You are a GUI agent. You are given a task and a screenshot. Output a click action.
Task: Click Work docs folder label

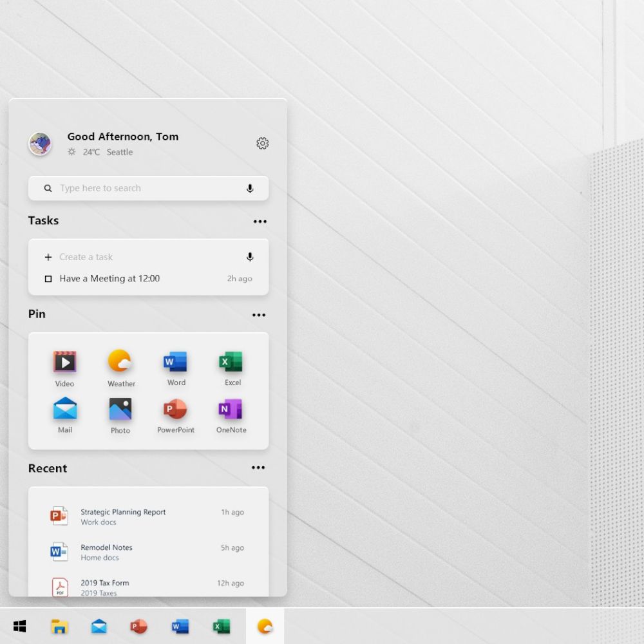coord(99,522)
